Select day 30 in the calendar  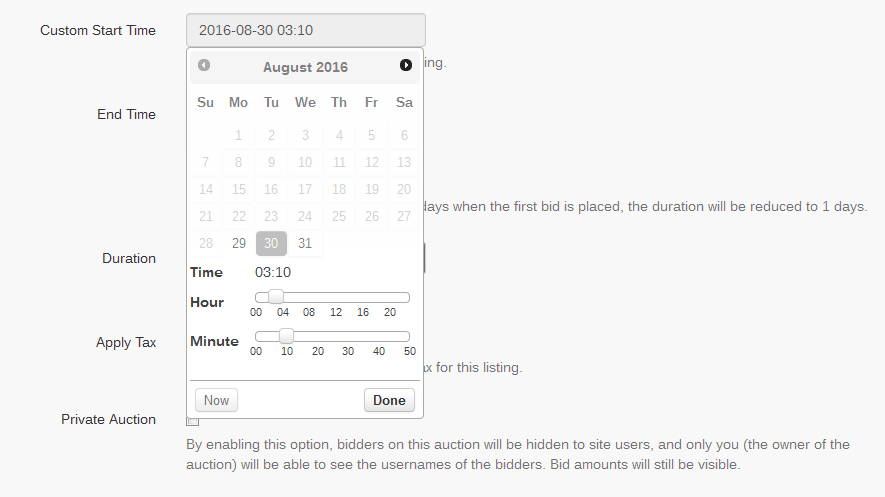[x=271, y=243]
